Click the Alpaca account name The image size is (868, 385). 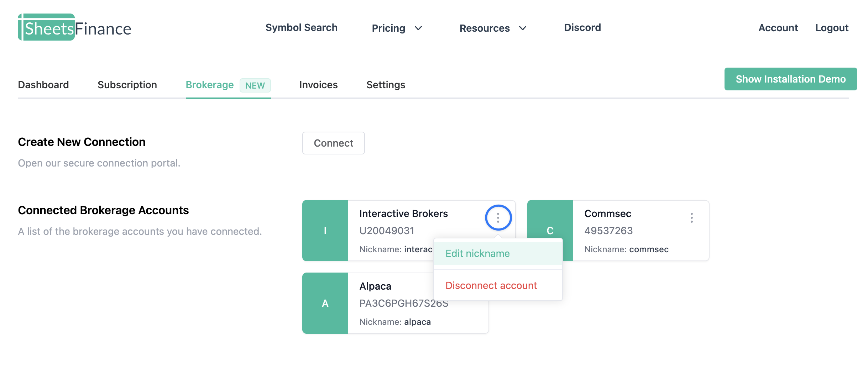point(375,286)
